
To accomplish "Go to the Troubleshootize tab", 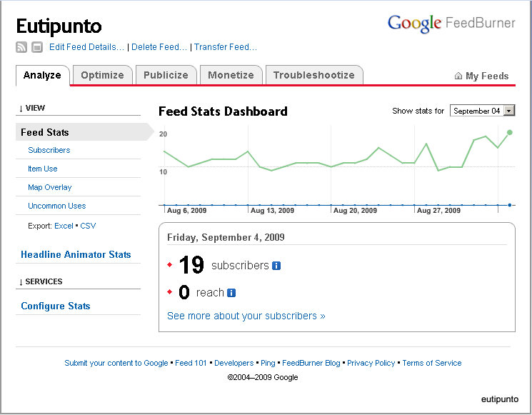I will (314, 75).
